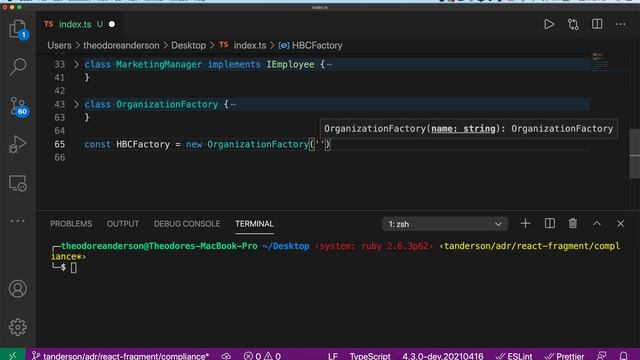
Task: Expand the folded OrganizationFactory class
Action: click(76, 104)
